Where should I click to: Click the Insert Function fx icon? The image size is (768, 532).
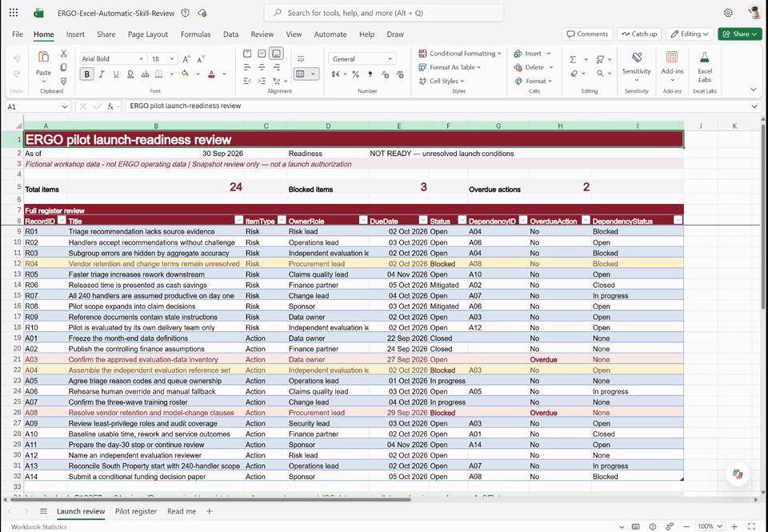click(111, 106)
